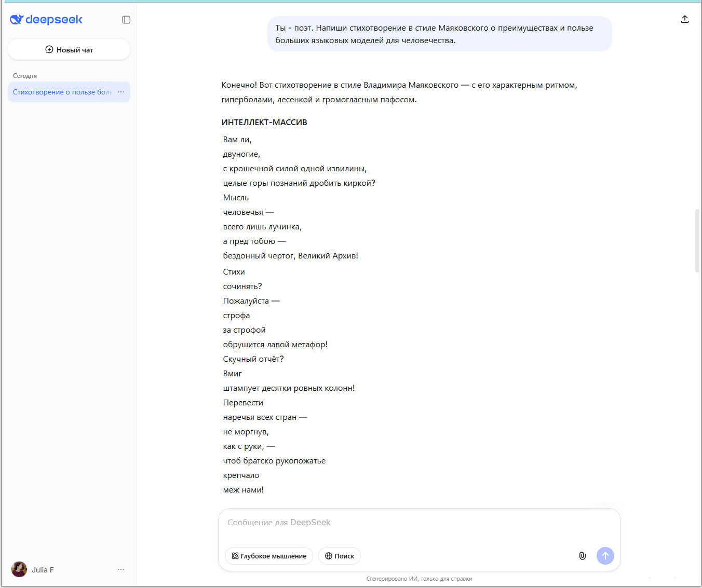Click the globe icon on Поиск

point(329,556)
